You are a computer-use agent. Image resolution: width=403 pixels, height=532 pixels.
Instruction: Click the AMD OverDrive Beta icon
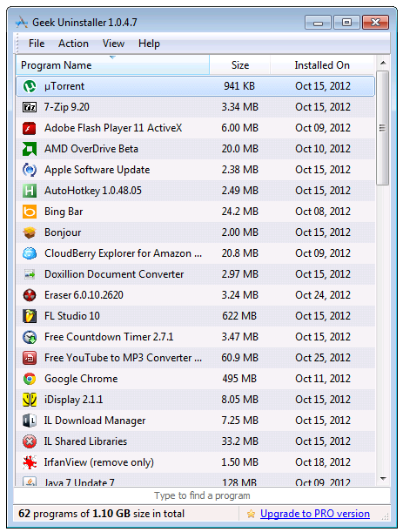pos(30,149)
